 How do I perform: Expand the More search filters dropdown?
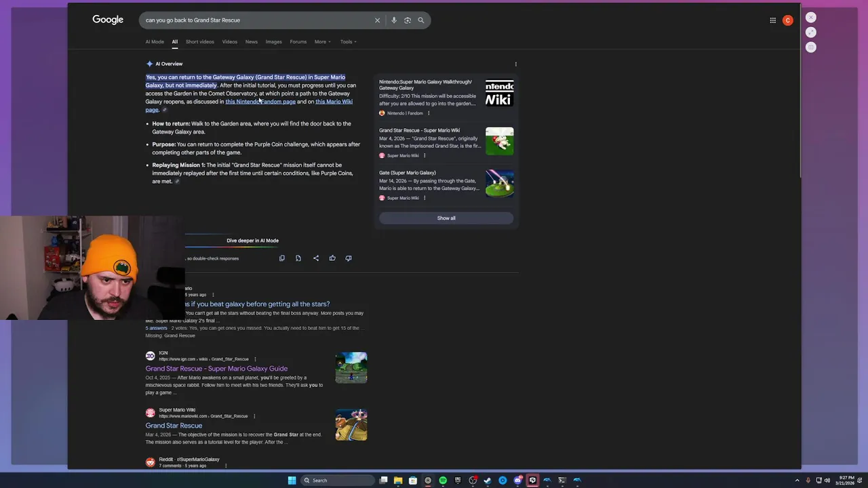[323, 42]
